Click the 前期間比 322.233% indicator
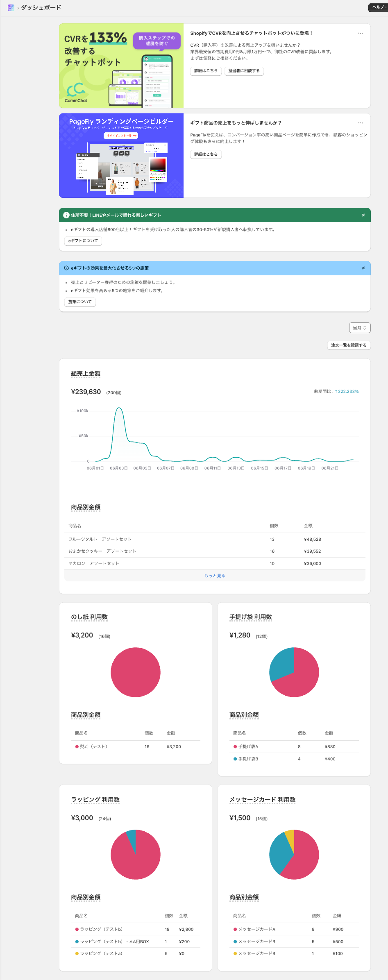The width and height of the screenshot is (388, 980). point(336,392)
